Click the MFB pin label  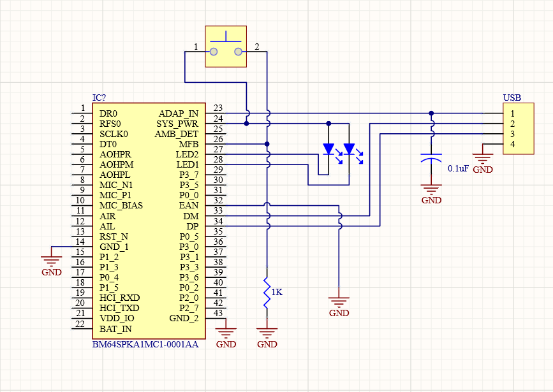point(189,144)
